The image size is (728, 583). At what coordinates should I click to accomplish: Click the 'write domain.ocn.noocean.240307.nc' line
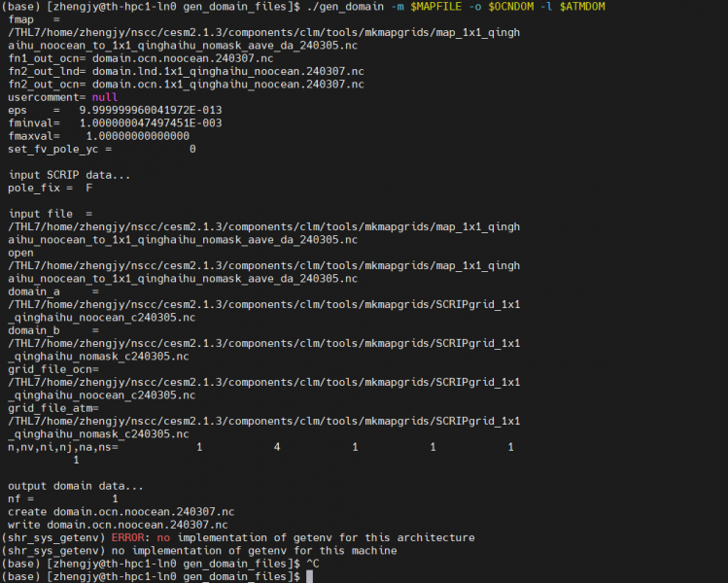[118, 525]
